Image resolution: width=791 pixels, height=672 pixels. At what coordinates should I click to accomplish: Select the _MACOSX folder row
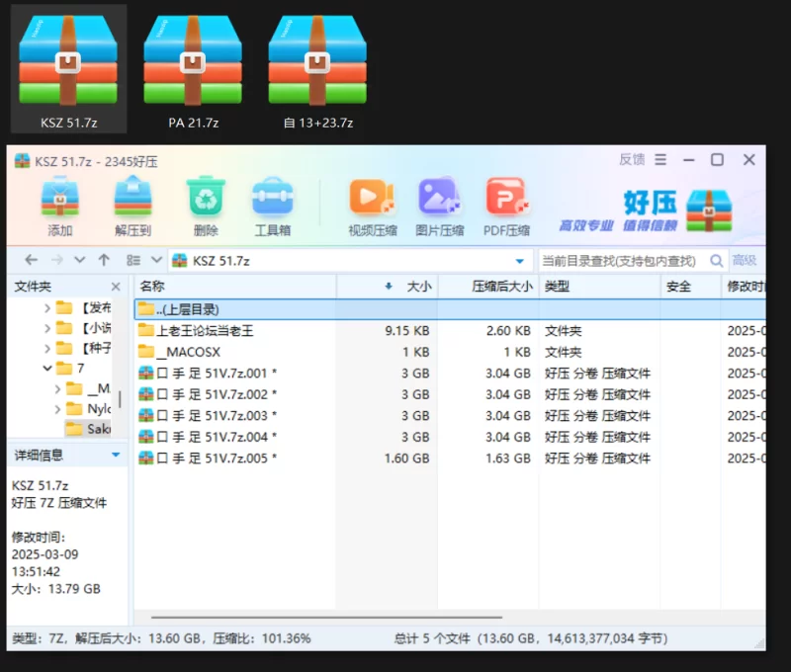click(450, 352)
